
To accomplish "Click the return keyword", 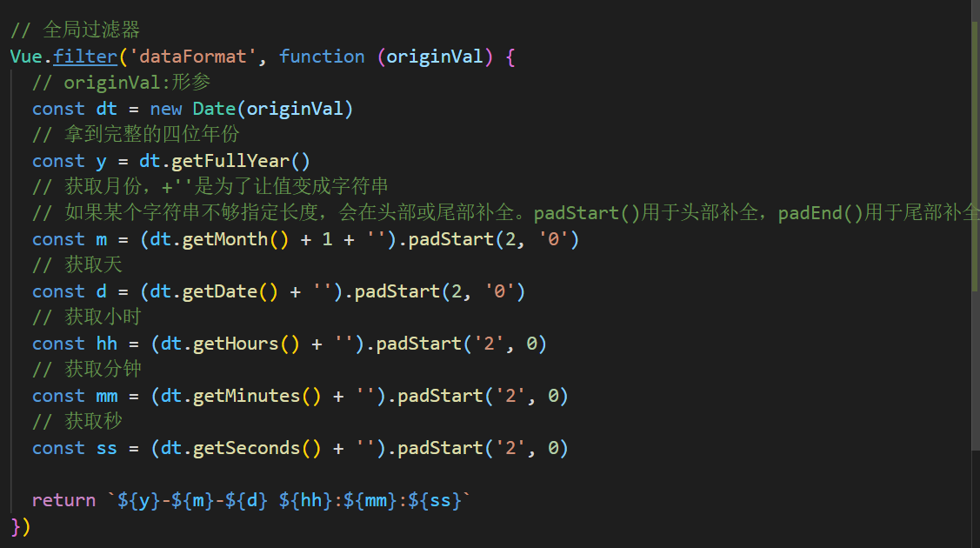I will [x=63, y=500].
